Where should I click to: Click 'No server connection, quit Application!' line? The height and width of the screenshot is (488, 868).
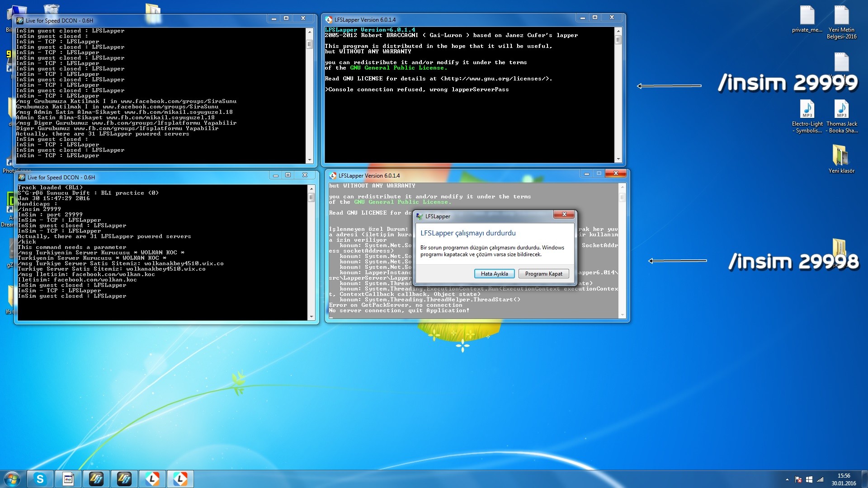(399, 310)
